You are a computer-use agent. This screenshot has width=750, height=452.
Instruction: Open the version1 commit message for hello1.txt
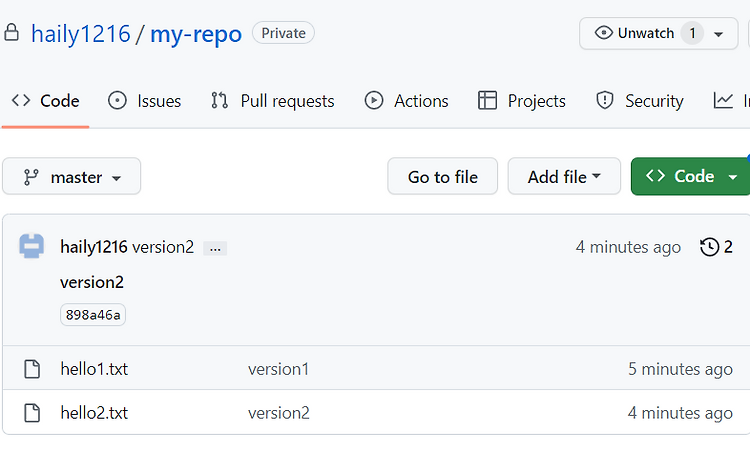[278, 369]
